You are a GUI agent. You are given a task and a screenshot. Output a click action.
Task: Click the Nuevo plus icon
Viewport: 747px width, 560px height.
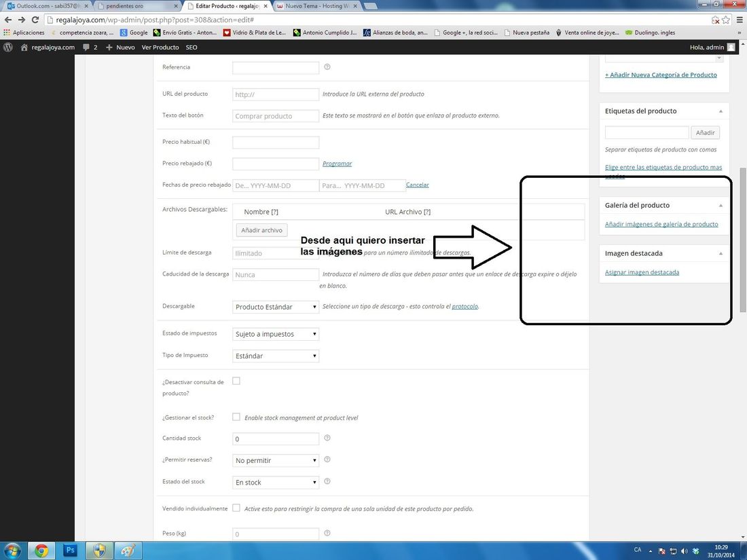[109, 47]
